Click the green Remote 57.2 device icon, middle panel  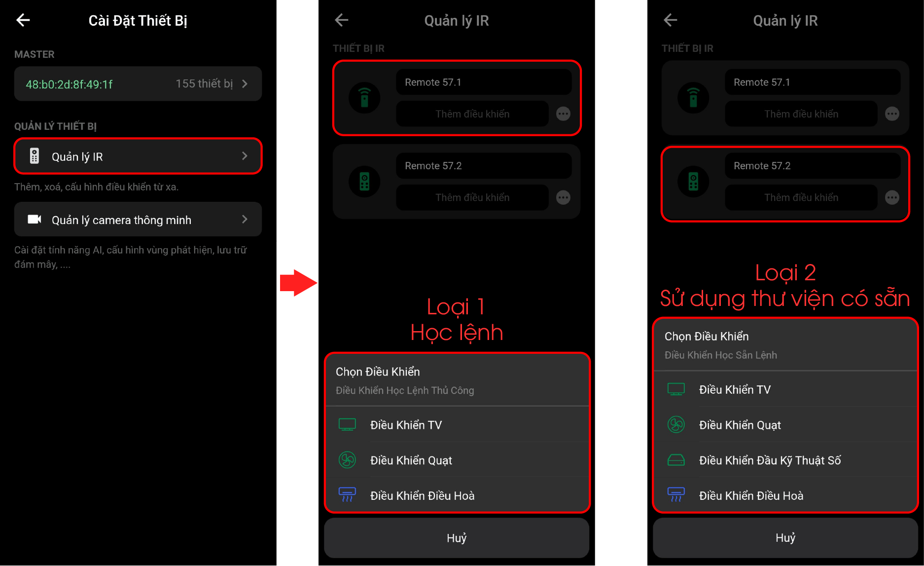(x=364, y=182)
